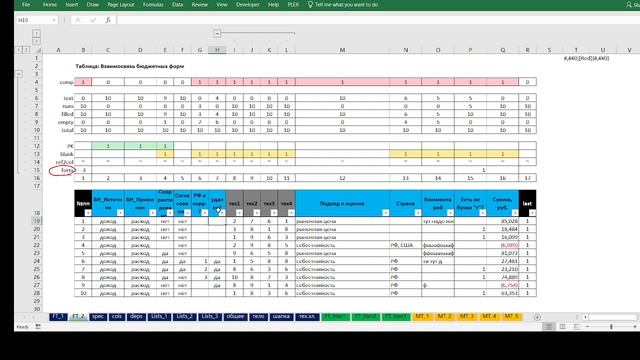
Task: Switch to the FT_1 sheet tab
Action: click(x=58, y=317)
